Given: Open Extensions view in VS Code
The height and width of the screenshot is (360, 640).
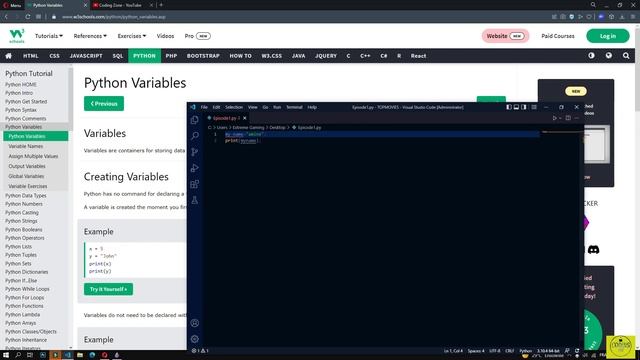Looking at the screenshot, I should (x=195, y=184).
